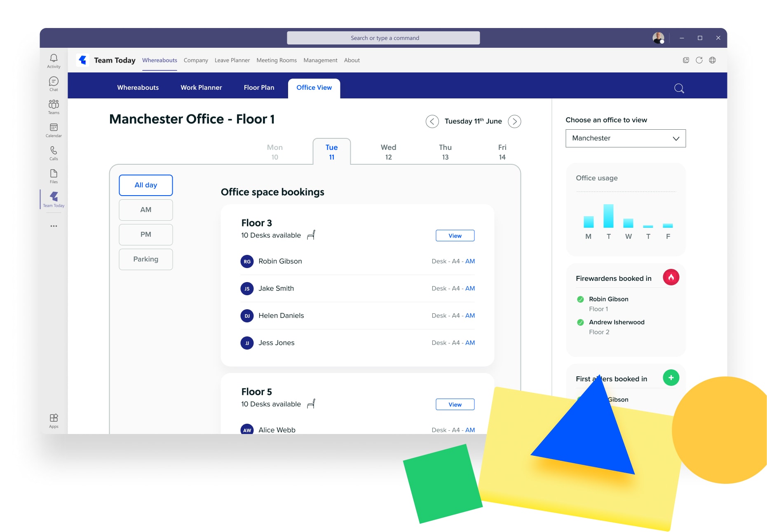
Task: Open Calls in the sidebar
Action: (x=54, y=153)
